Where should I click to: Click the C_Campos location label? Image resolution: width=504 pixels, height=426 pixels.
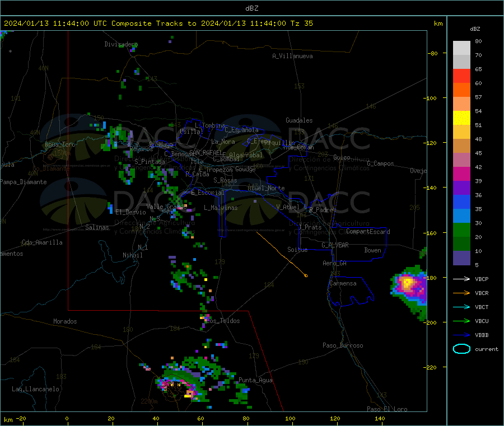click(380, 163)
